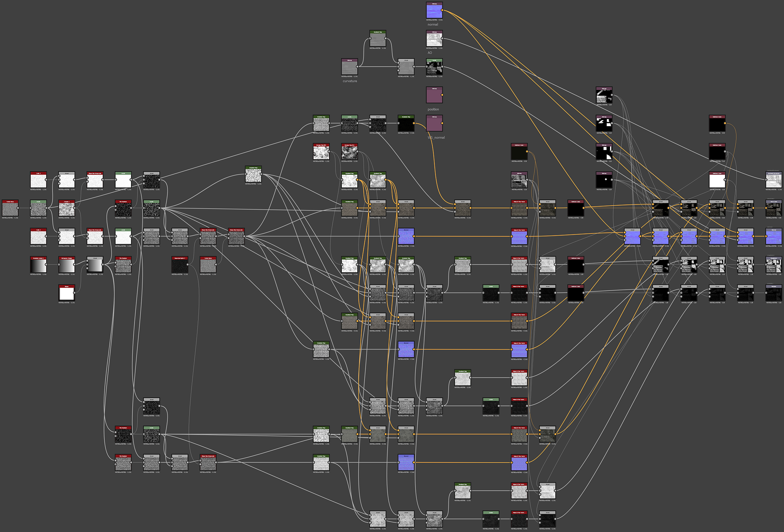This screenshot has height=532, width=784.
Task: Click the Ambient Occlusion output node
Action: pyautogui.click(x=774, y=180)
